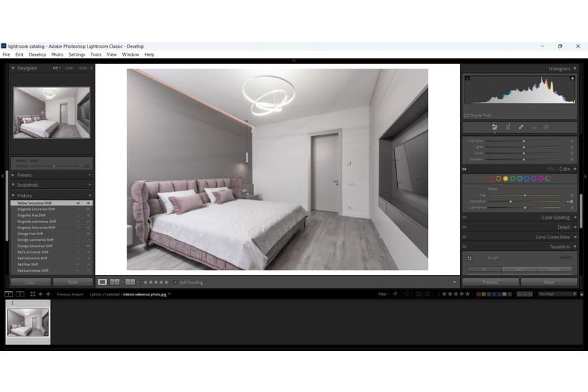This screenshot has height=392, width=588.
Task: Toggle Lens Corrections panel visibility eye
Action: (x=465, y=237)
